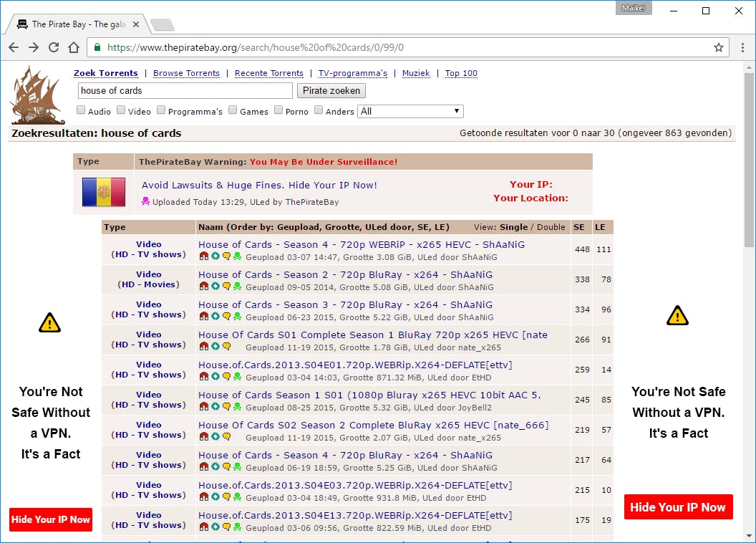Click comment bubble icon for S01 Complete Season 1 torrent
Viewport: 756px width, 543px height.
(226, 347)
